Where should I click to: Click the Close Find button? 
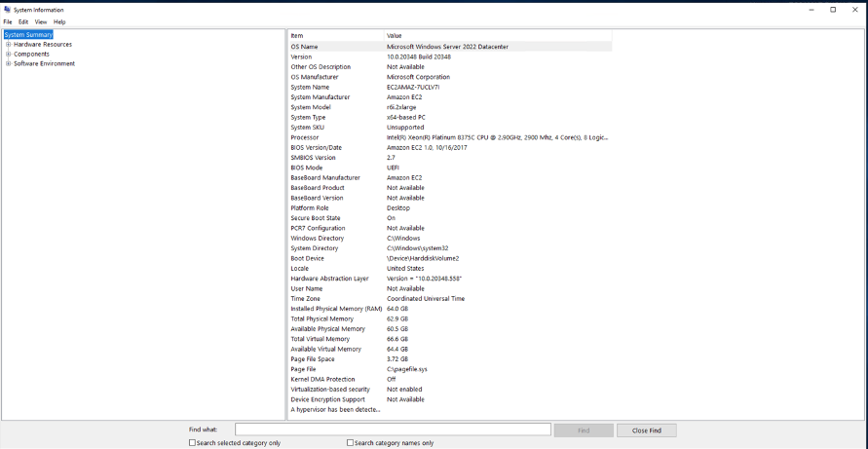647,430
